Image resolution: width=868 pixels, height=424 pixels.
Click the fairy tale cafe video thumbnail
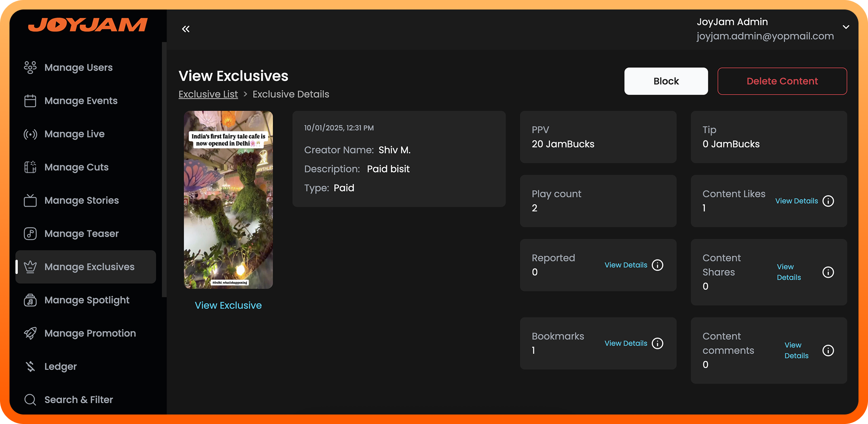tap(228, 200)
